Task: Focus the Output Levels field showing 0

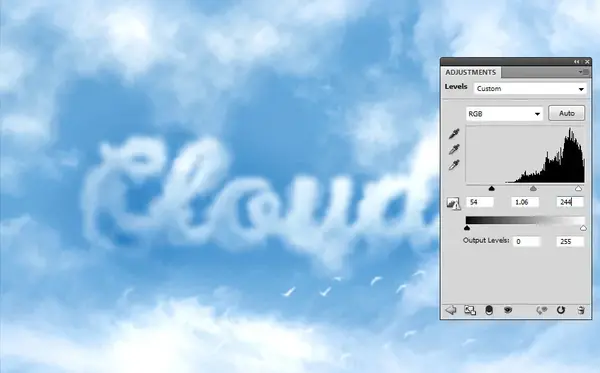Action: pos(527,242)
